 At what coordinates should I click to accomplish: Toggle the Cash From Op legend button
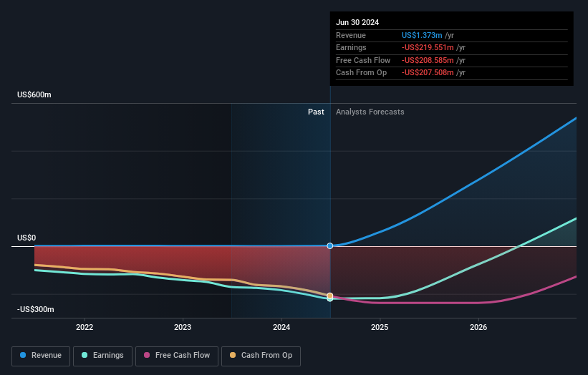point(261,356)
